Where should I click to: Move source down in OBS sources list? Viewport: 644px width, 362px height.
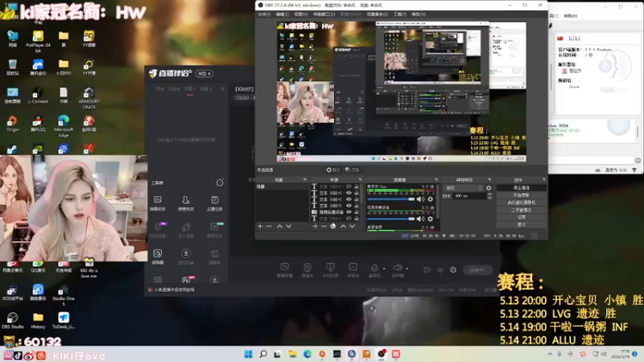point(353,226)
